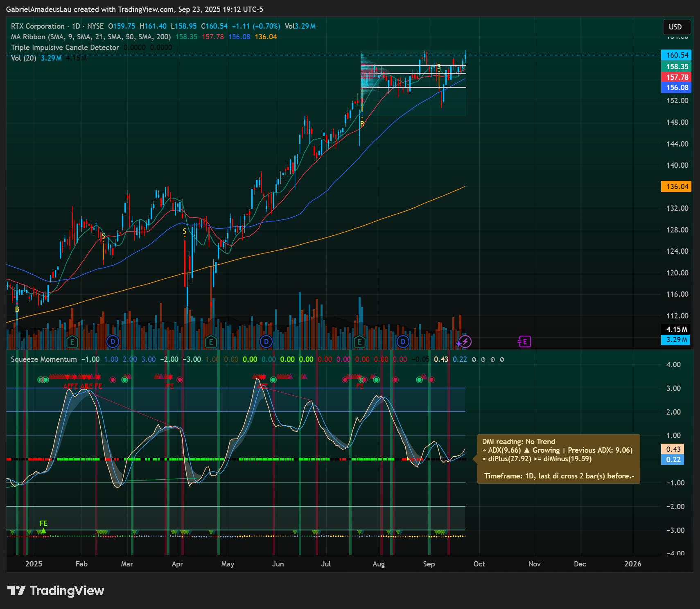The image size is (700, 609).
Task: Click the Oct label on the time axis
Action: 479,564
